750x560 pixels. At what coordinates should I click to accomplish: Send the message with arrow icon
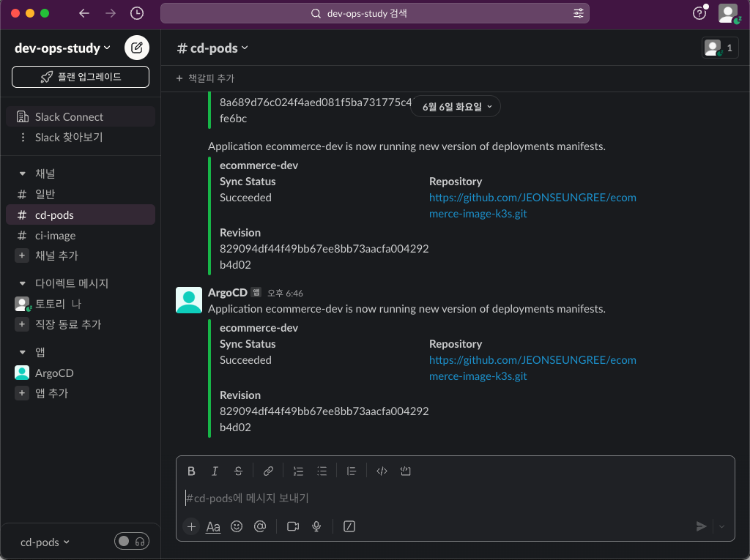[x=701, y=526]
